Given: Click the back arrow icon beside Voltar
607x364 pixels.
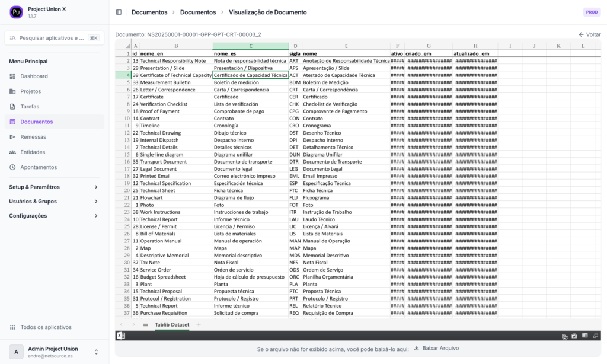Looking at the screenshot, I should pyautogui.click(x=581, y=34).
